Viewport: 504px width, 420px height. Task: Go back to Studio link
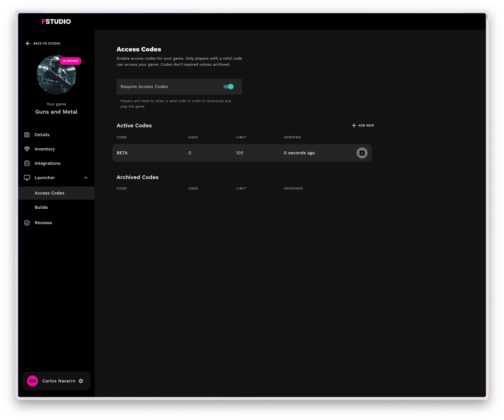(x=43, y=43)
